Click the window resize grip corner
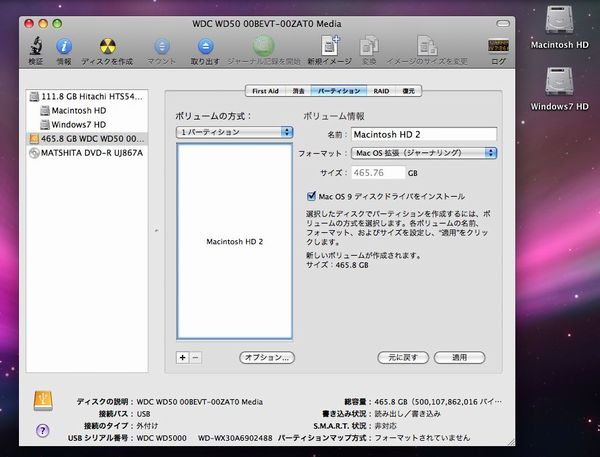Viewport: 600px width, 457px height. tap(511, 442)
